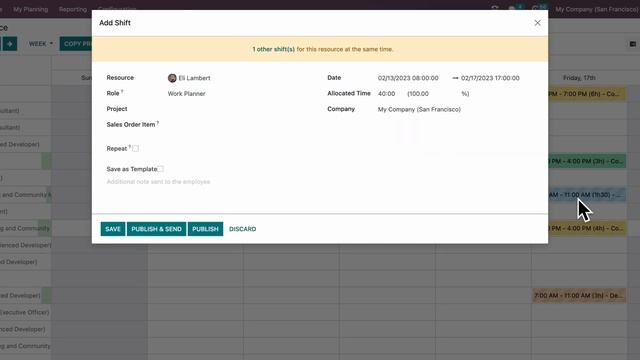This screenshot has width=640, height=360.
Task: Open the 7:00 AM - 11:00 AM (3h) shift
Action: 579,296
